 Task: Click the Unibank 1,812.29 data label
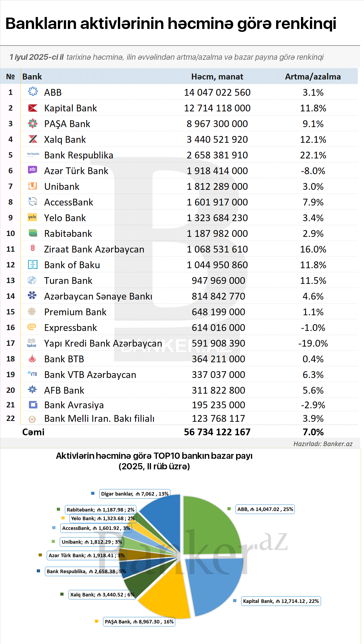(x=92, y=542)
